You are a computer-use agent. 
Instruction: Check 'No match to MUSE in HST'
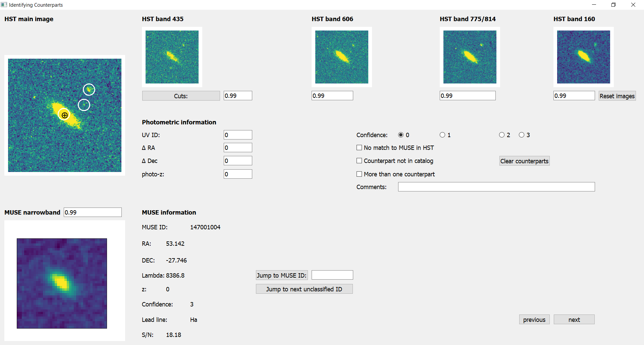coord(359,148)
